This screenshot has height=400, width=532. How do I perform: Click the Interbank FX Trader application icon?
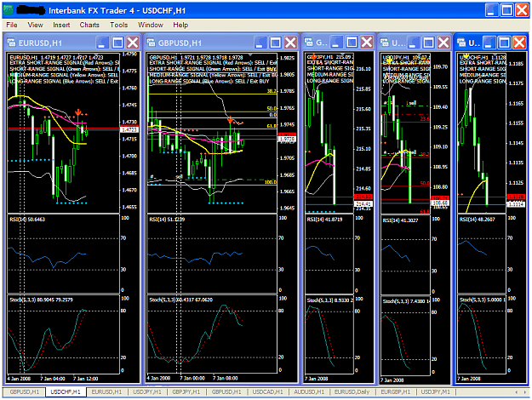click(9, 10)
